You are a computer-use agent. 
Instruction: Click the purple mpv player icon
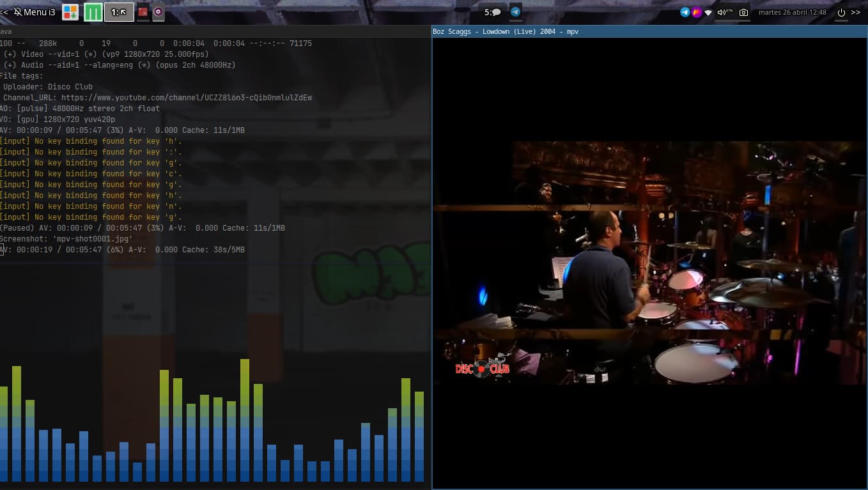[158, 12]
